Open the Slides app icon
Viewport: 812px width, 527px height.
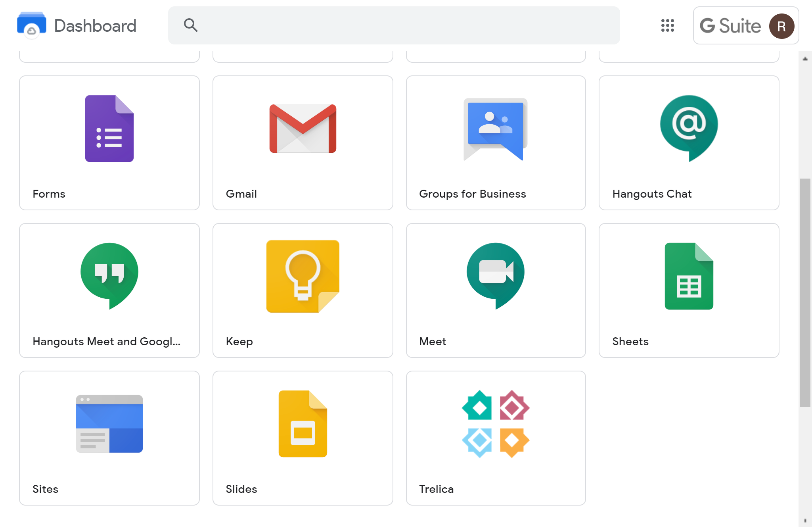pos(303,424)
